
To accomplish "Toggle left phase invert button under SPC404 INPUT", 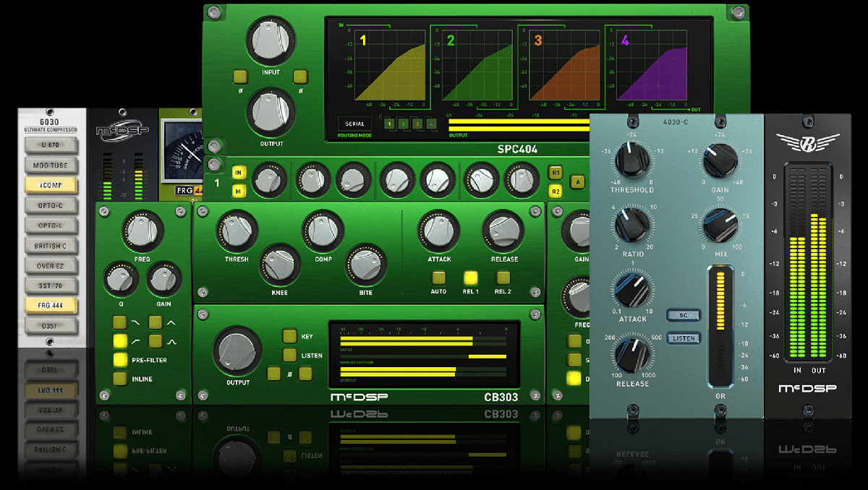I will pyautogui.click(x=239, y=77).
